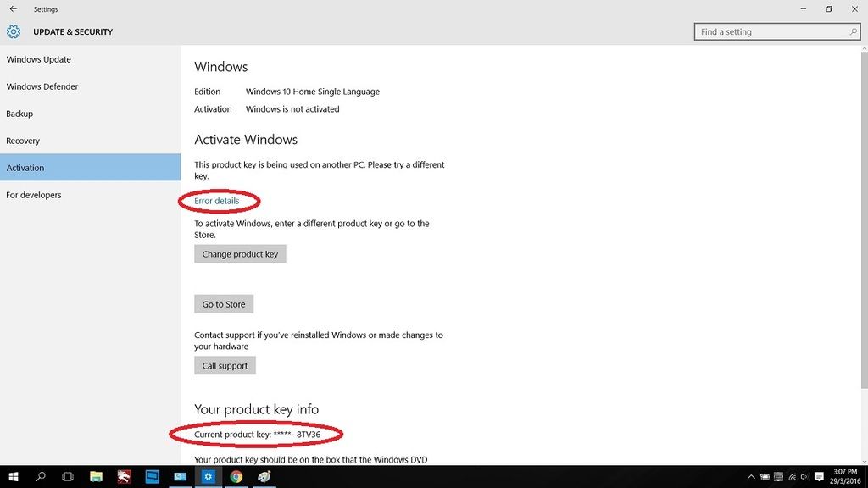
Task: Select Windows Update in the sidebar
Action: [x=39, y=59]
